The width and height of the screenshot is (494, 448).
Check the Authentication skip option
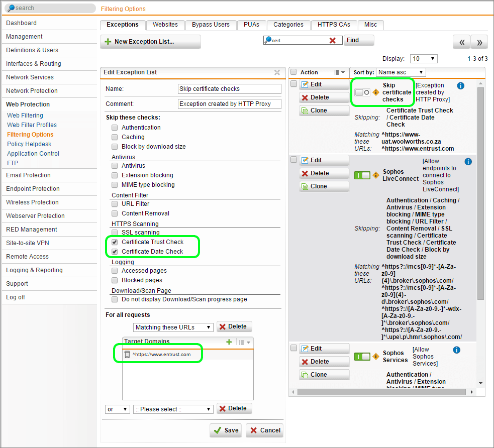pyautogui.click(x=115, y=128)
